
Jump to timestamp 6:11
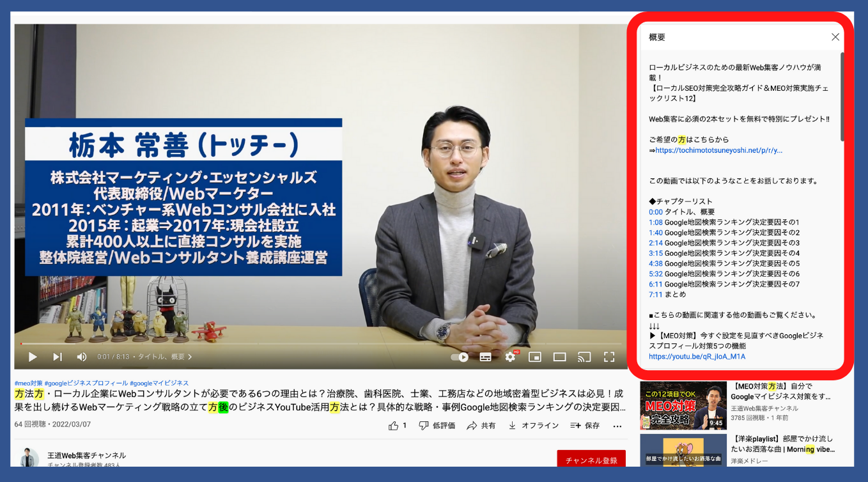click(655, 284)
